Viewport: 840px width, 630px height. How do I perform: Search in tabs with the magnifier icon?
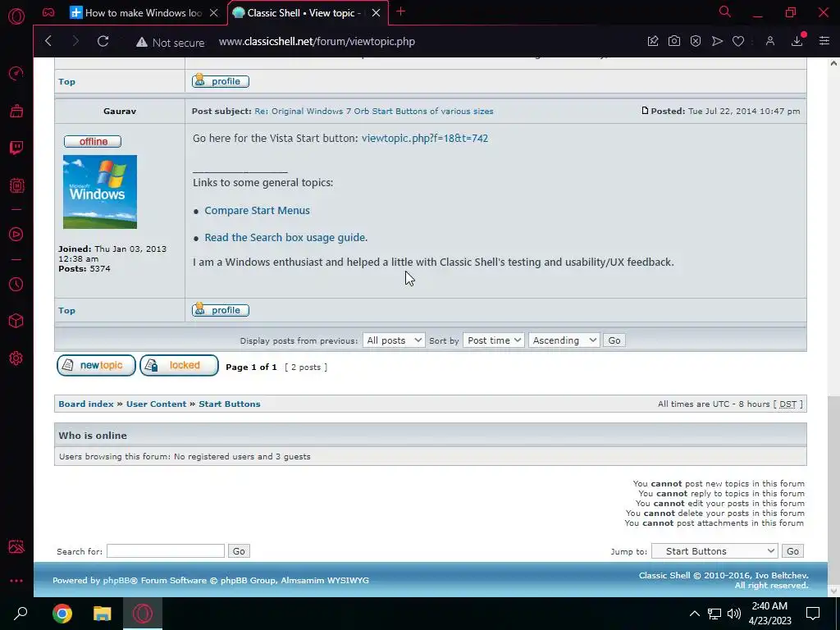point(725,11)
